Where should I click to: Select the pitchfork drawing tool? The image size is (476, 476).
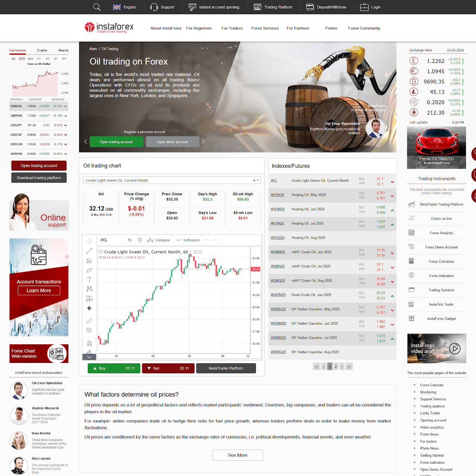[x=89, y=261]
